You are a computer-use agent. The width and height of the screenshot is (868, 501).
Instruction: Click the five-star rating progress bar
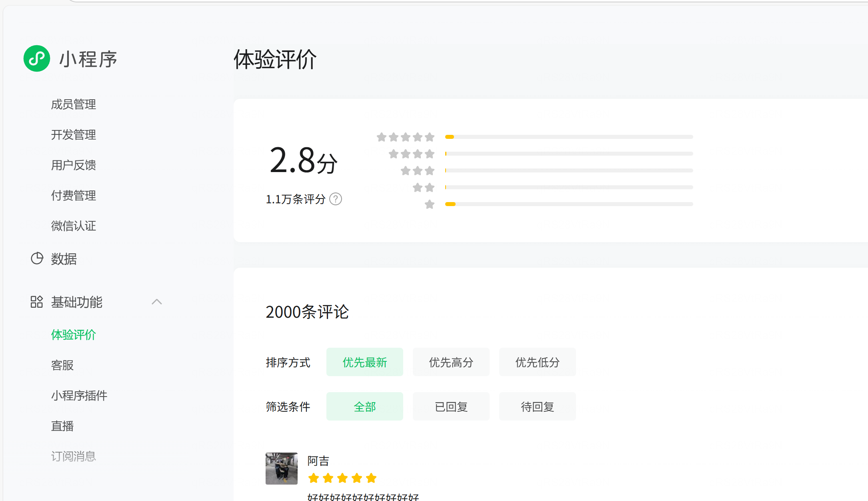click(x=568, y=137)
